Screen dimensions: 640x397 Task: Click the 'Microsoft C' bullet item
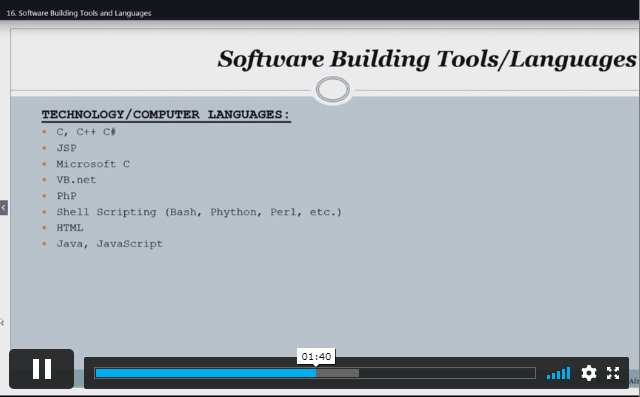coord(93,164)
